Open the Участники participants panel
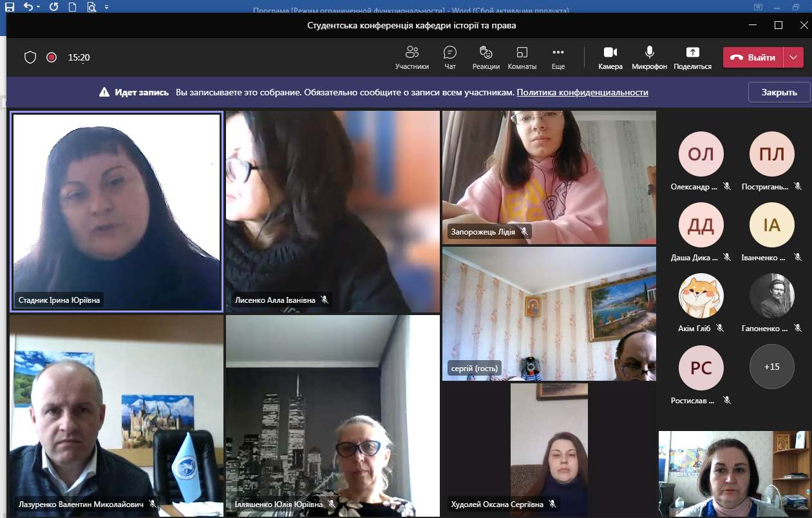This screenshot has width=812, height=518. pyautogui.click(x=412, y=58)
